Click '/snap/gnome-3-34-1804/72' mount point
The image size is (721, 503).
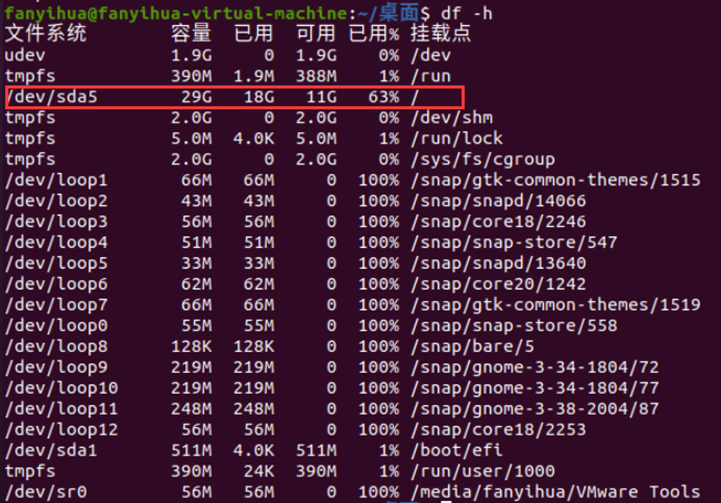pos(535,367)
